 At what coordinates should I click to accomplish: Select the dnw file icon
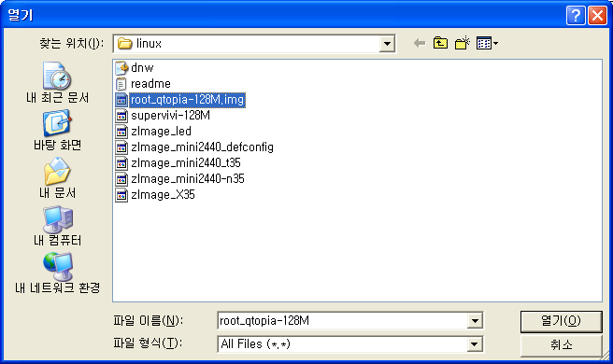(121, 68)
